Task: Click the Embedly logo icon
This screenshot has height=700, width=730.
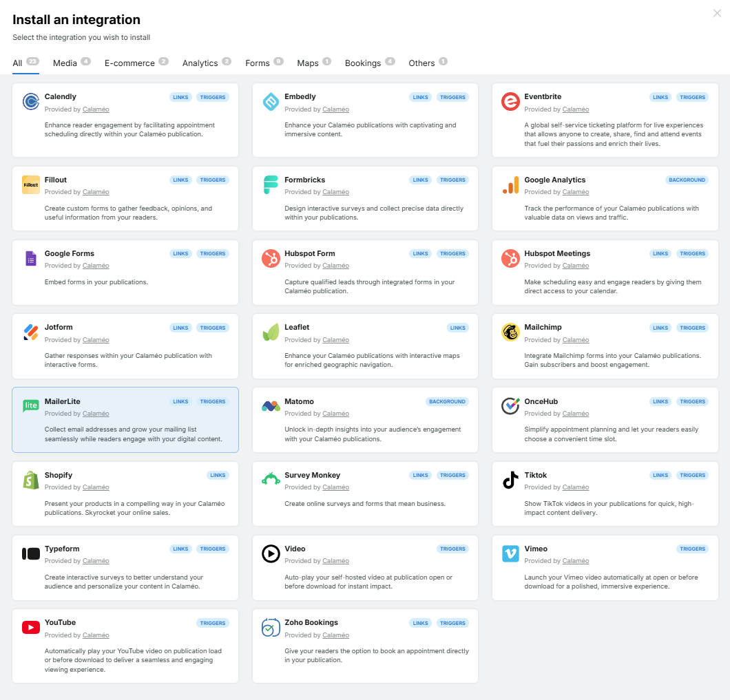Action: [x=271, y=101]
